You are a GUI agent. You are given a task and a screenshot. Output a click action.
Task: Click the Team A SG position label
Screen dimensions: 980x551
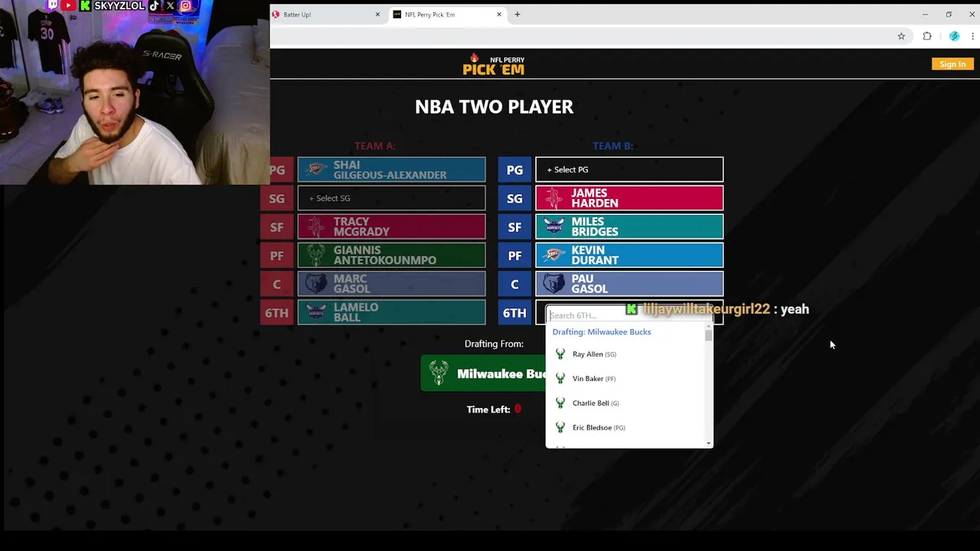pos(276,198)
